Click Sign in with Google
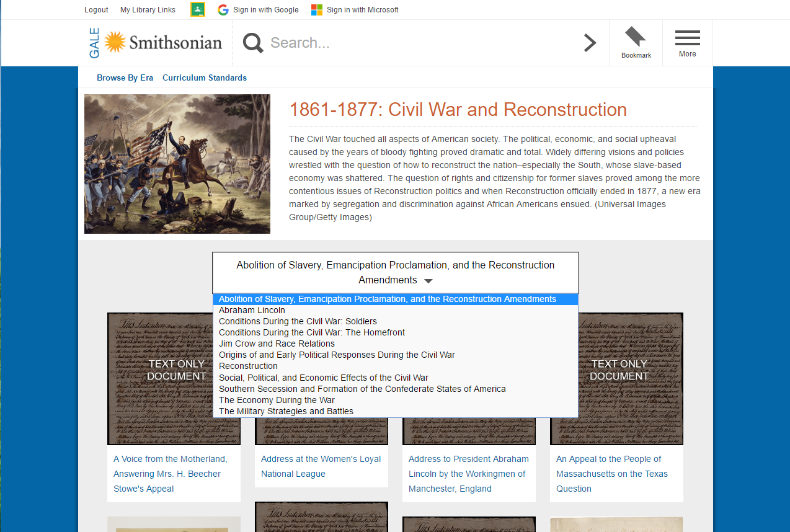The image size is (790, 532). coord(265,10)
